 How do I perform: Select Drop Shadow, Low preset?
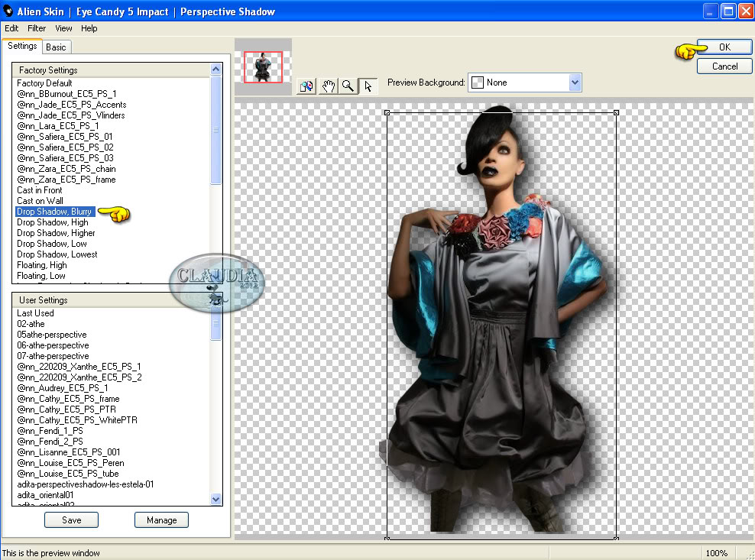(x=51, y=244)
